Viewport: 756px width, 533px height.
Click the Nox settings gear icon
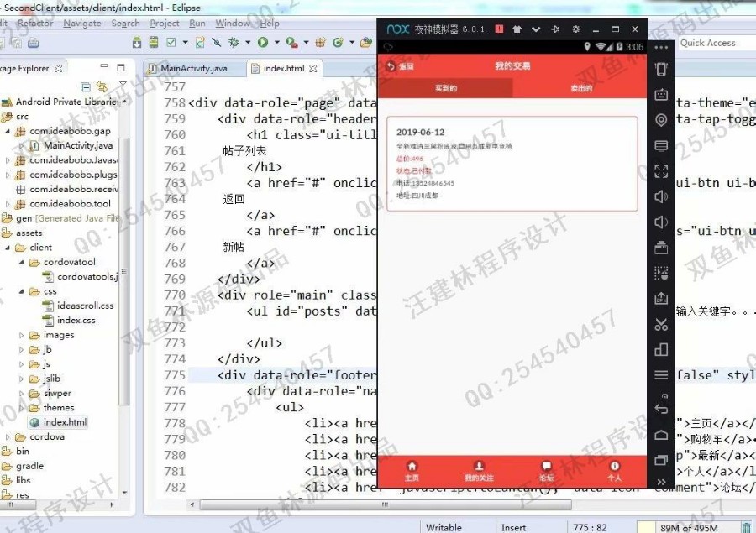tap(575, 29)
